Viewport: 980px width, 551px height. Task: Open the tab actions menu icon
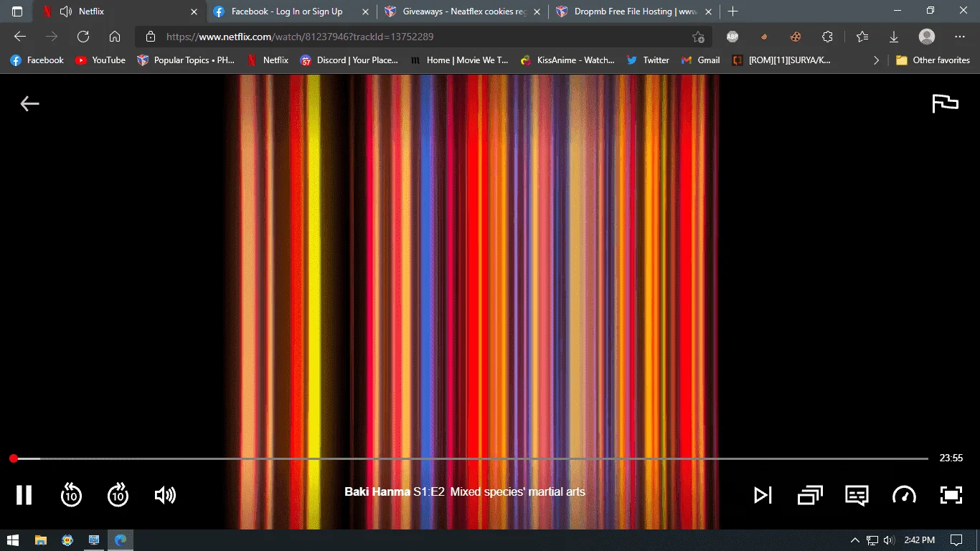click(17, 11)
